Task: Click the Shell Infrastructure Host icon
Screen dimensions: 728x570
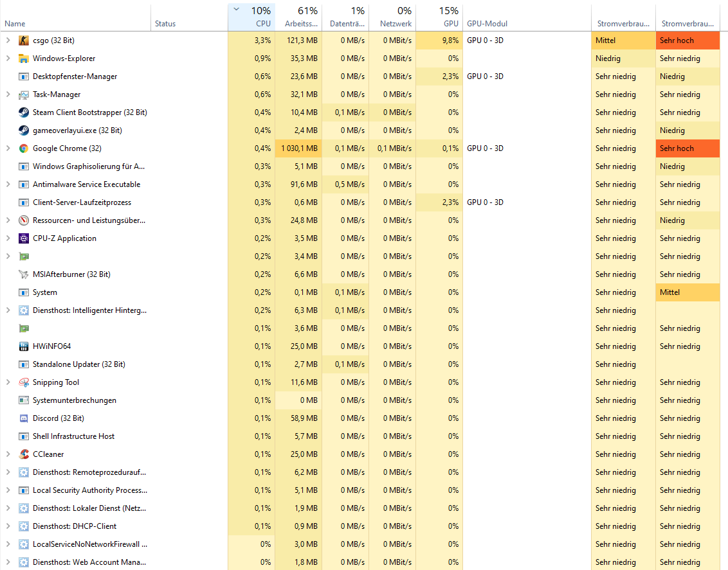Action: [24, 436]
